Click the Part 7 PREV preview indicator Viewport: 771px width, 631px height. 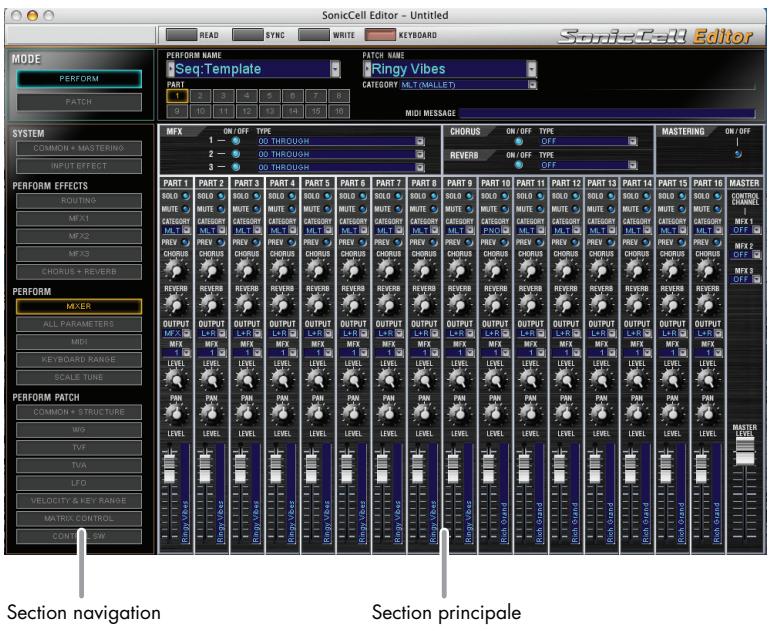click(398, 242)
